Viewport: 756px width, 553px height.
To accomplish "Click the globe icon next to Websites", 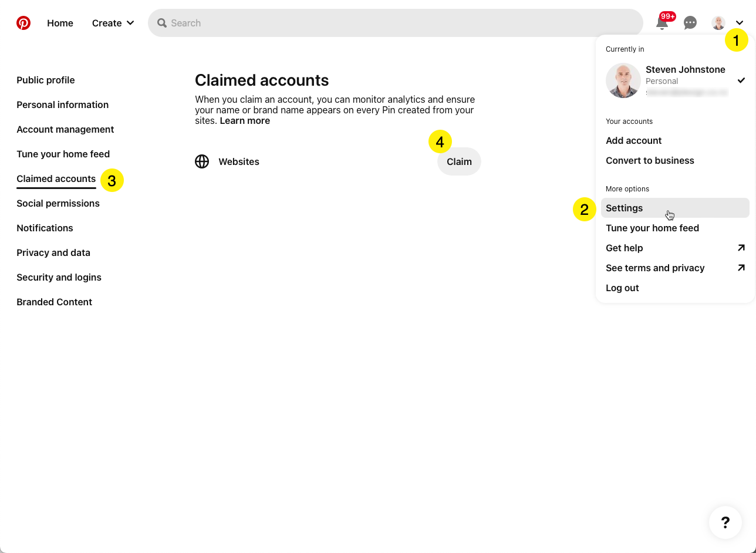I will pos(202,161).
